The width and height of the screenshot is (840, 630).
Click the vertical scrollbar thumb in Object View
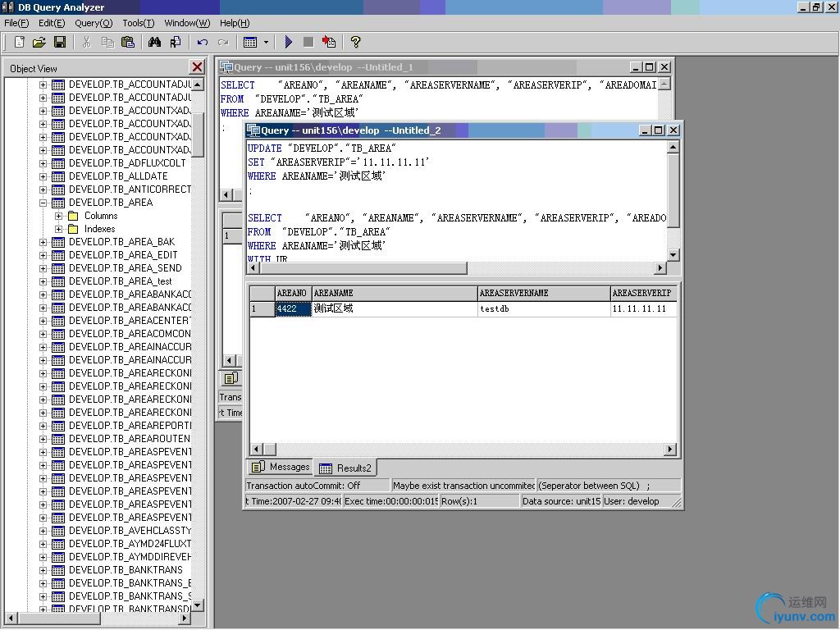pos(197,134)
